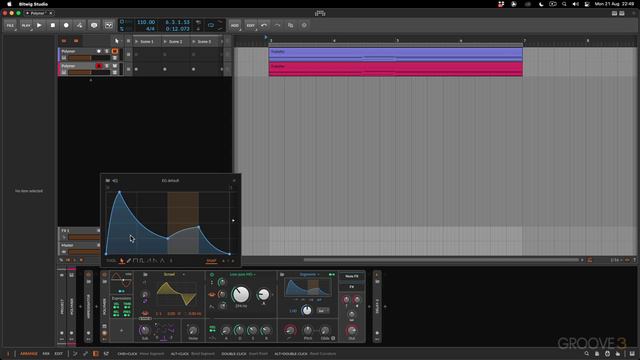Click the peak point of the envelope curve
The height and width of the screenshot is (360, 640).
(x=119, y=191)
